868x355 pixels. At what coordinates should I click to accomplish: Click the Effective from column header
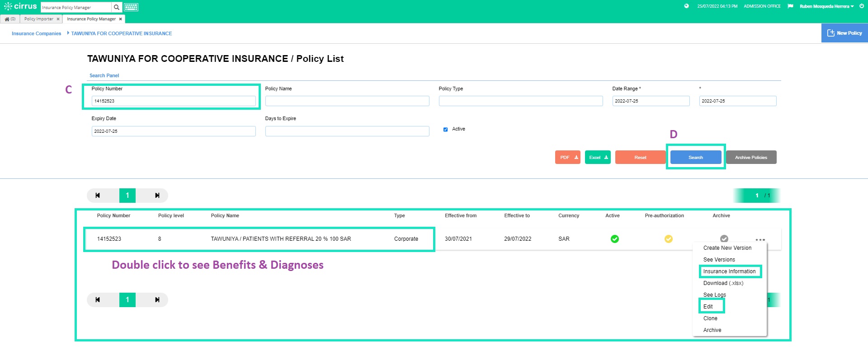461,216
